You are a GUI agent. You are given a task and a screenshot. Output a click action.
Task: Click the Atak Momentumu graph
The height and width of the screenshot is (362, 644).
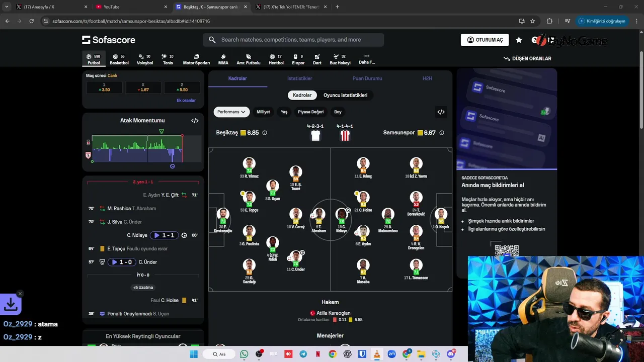click(143, 148)
